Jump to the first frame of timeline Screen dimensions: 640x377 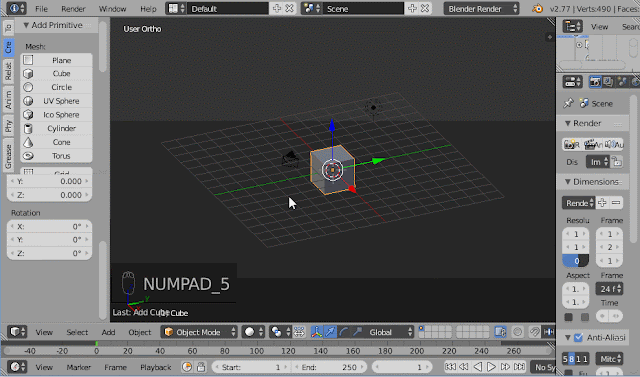[x=450, y=367]
